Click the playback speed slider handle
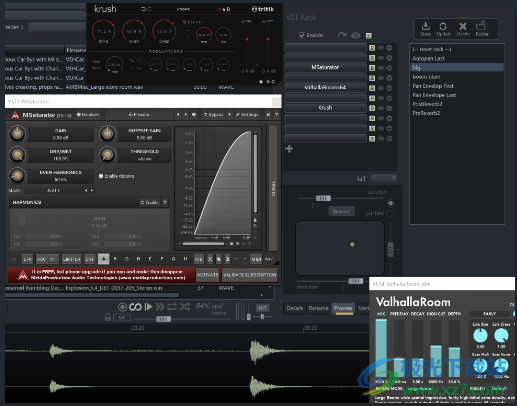This screenshot has width=517, height=406. tap(163, 319)
